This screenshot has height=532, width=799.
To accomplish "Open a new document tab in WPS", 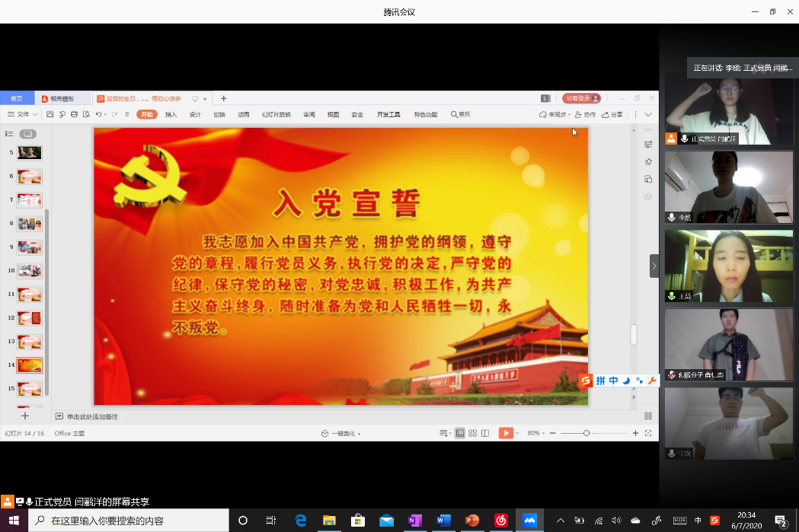I will pos(223,98).
